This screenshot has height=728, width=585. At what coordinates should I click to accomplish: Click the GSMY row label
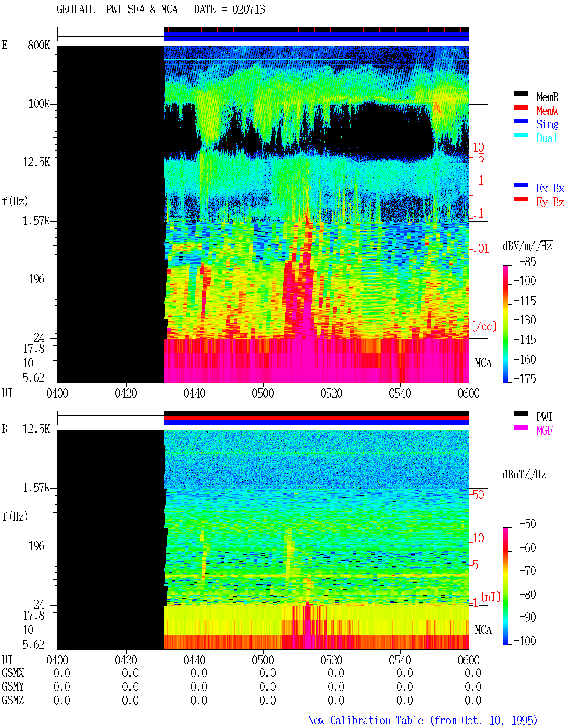click(x=13, y=686)
